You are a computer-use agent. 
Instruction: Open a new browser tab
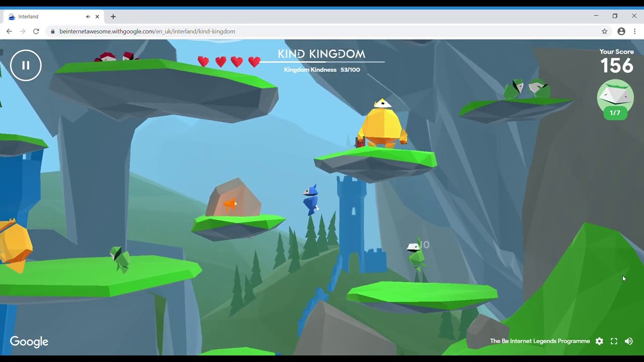tap(113, 17)
